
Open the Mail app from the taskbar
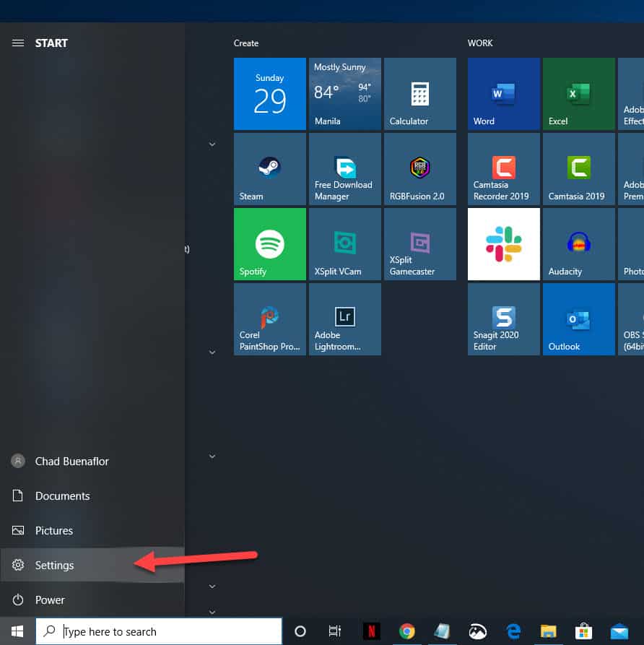point(619,631)
